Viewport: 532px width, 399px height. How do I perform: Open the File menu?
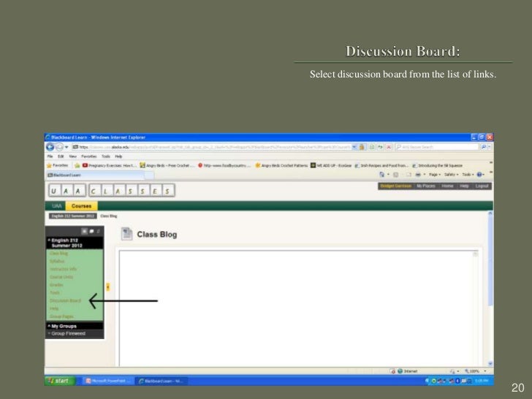(x=50, y=156)
